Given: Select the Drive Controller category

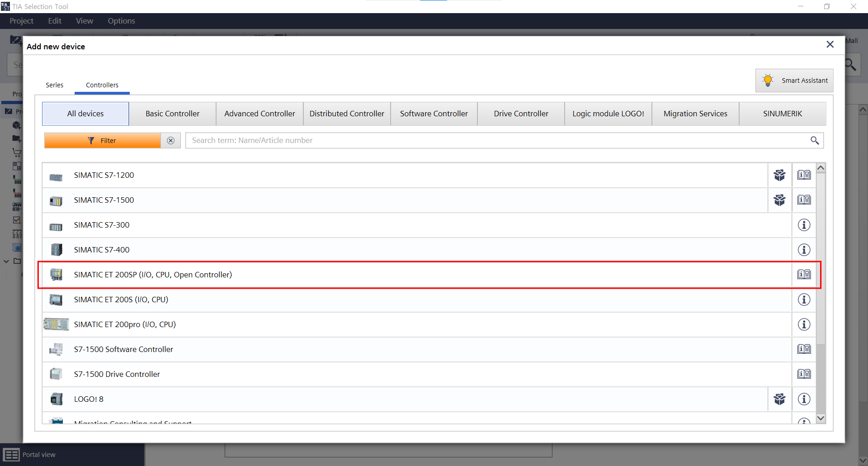Looking at the screenshot, I should point(521,114).
